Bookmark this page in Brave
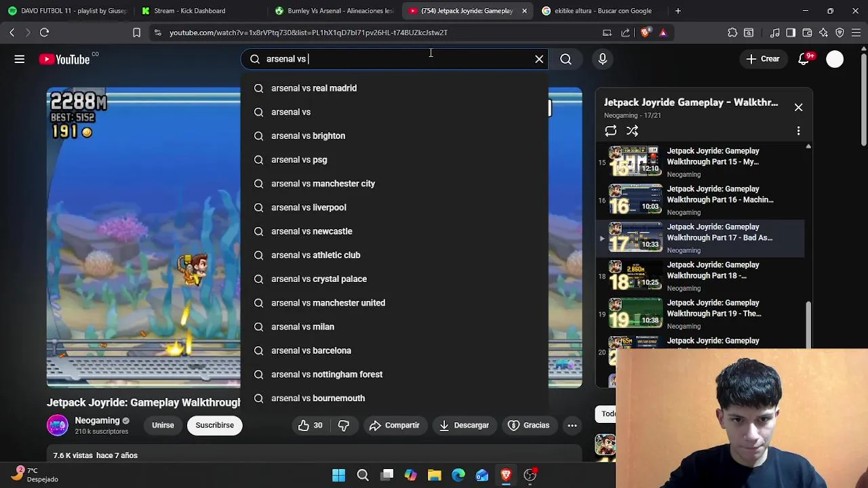Image resolution: width=868 pixels, height=488 pixels. click(136, 32)
